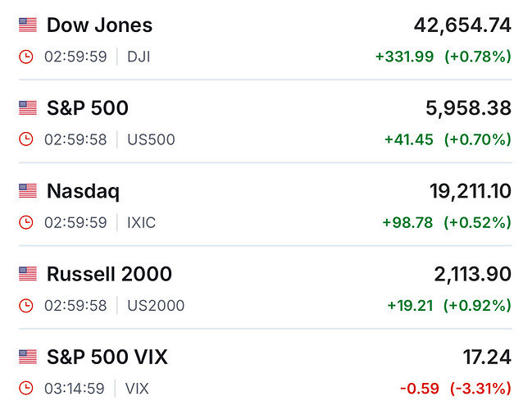Open the S&P 500 index page

pyautogui.click(x=87, y=108)
